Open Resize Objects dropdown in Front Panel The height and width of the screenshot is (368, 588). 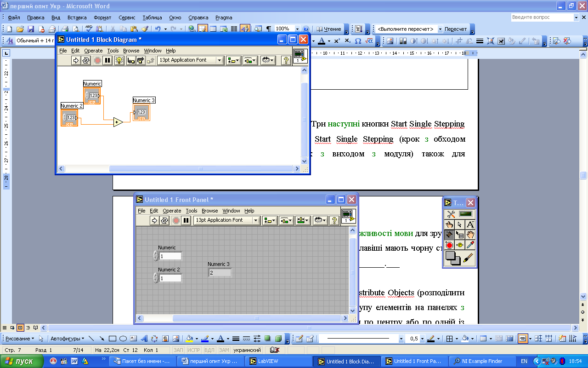point(303,220)
